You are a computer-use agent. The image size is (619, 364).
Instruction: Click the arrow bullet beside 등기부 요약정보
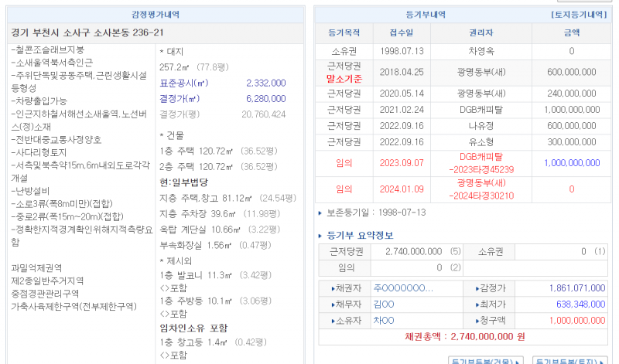pyautogui.click(x=321, y=236)
